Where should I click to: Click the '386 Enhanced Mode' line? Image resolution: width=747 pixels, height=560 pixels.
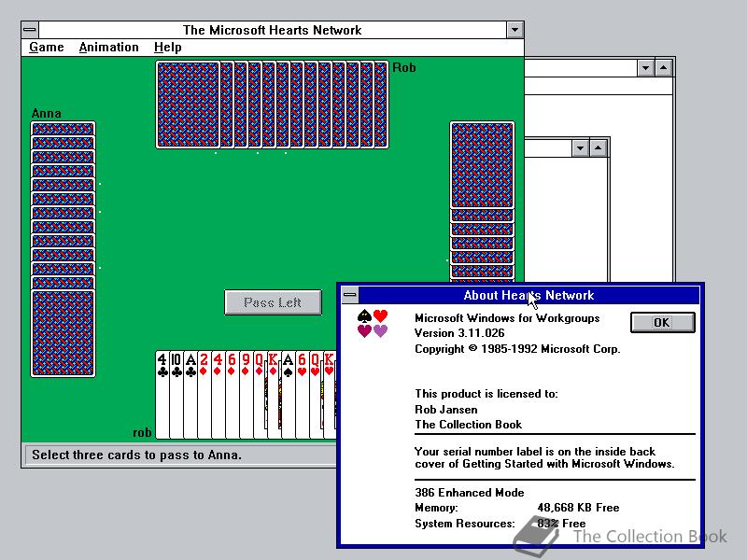[x=470, y=493]
